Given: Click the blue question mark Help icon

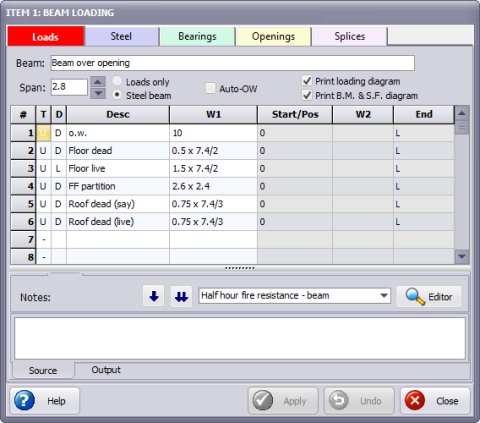Looking at the screenshot, I should [24, 400].
